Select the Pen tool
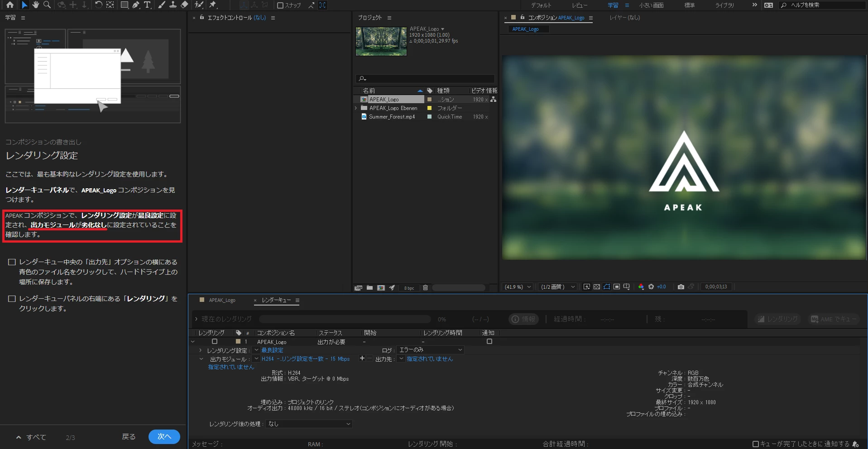 [136, 5]
